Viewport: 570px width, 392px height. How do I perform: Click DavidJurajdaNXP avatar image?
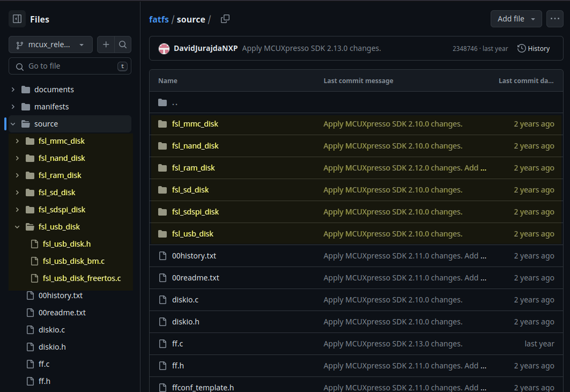pyautogui.click(x=164, y=49)
